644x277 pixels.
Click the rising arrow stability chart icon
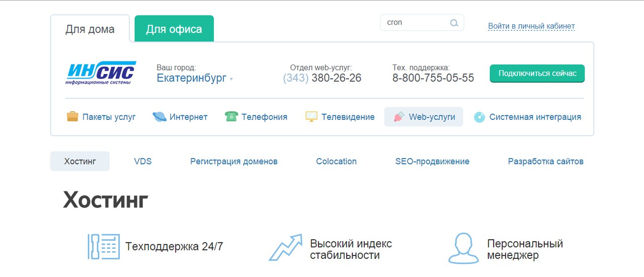(x=285, y=247)
